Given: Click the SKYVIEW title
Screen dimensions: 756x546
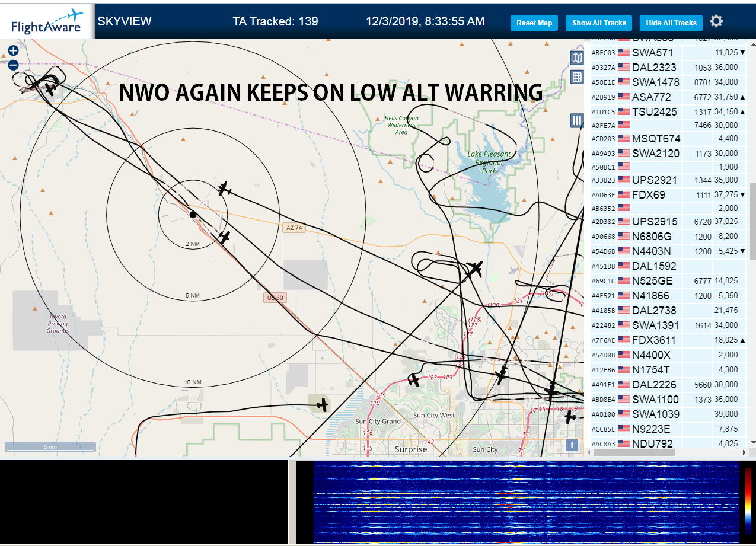Looking at the screenshot, I should (x=125, y=21).
